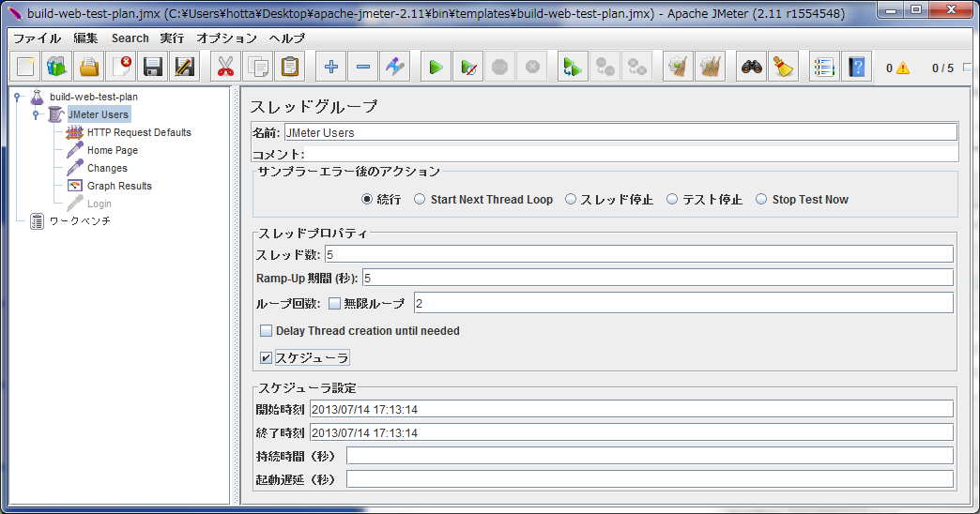Click Start no pauses icon
The width and height of the screenshot is (980, 514).
(x=468, y=67)
